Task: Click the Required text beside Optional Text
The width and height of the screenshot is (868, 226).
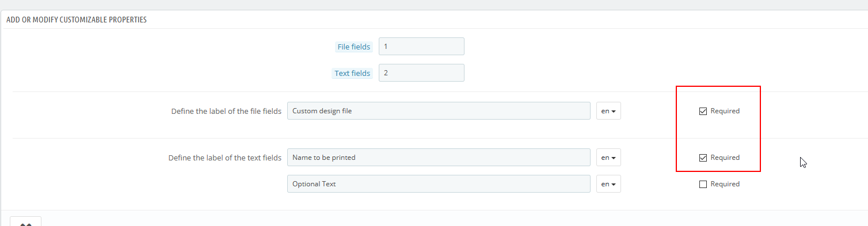Action: [725, 184]
